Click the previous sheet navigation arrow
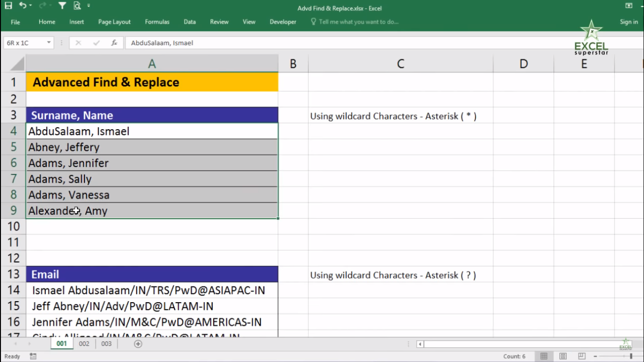Viewport: 644px width, 362px height. pos(15,344)
